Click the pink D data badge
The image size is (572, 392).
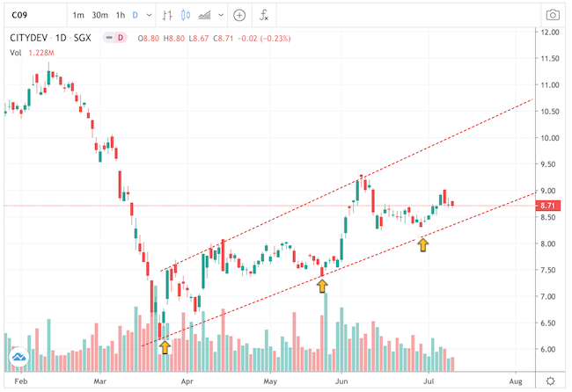pos(121,38)
